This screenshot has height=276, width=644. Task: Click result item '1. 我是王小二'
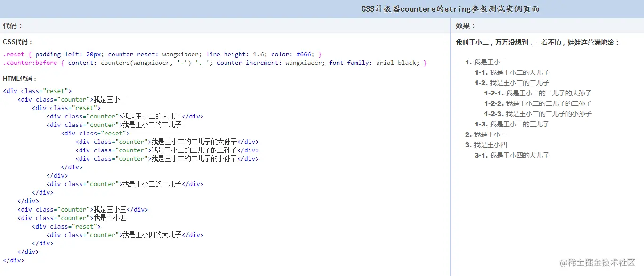click(x=486, y=62)
